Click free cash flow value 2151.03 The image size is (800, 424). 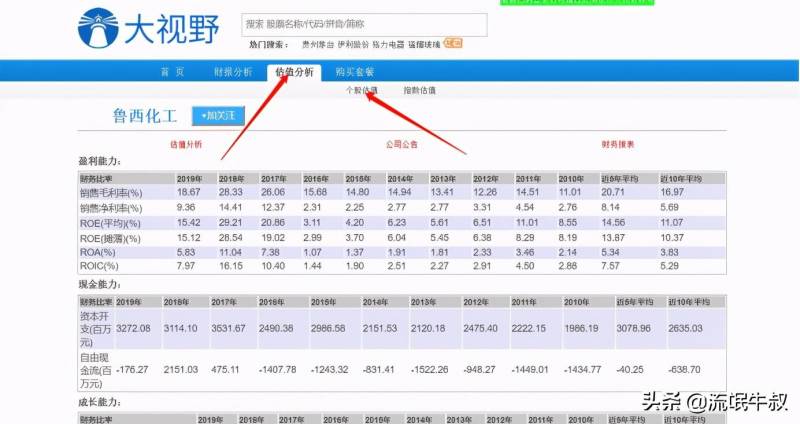click(181, 369)
